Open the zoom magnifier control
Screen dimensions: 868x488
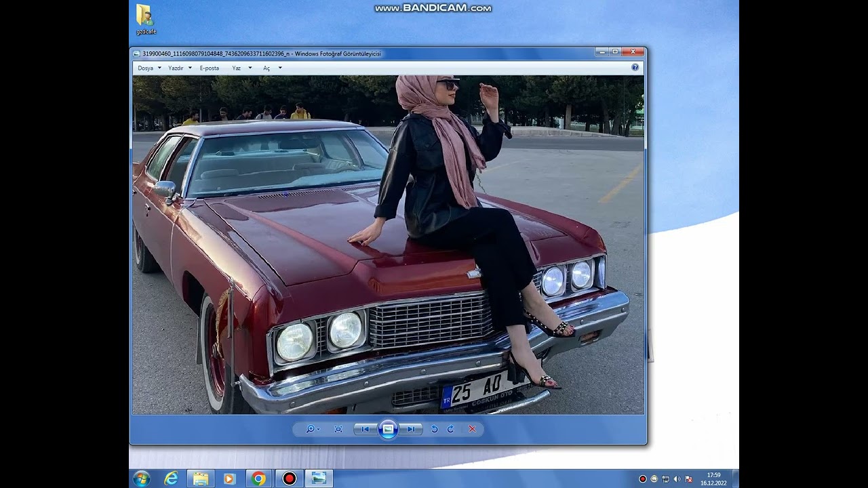pos(312,429)
